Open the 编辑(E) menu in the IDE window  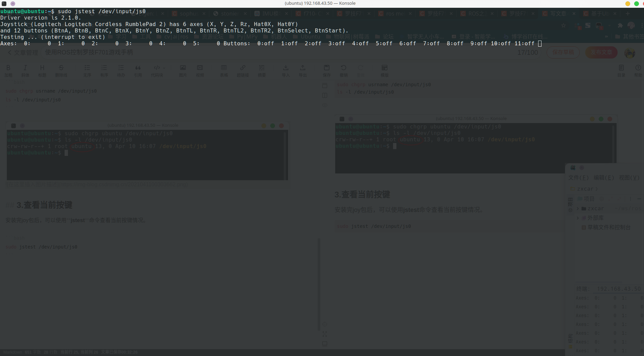point(604,177)
